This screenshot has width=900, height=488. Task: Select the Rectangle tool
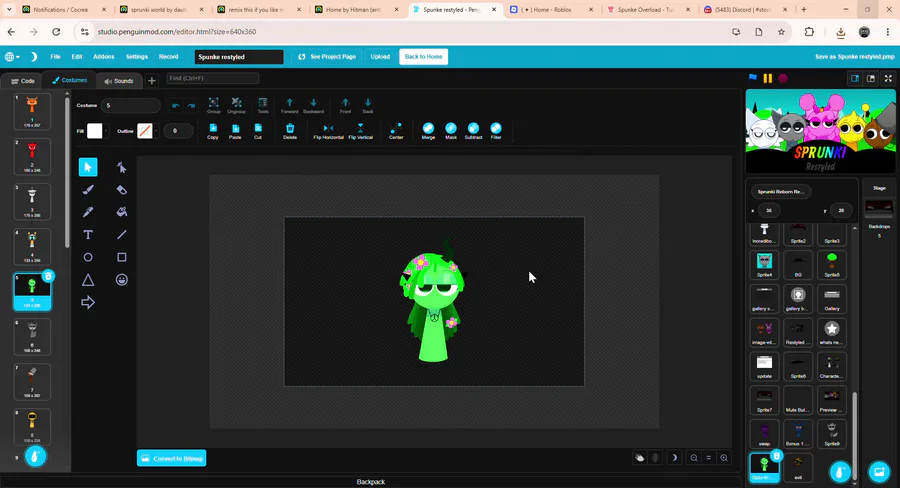122,257
